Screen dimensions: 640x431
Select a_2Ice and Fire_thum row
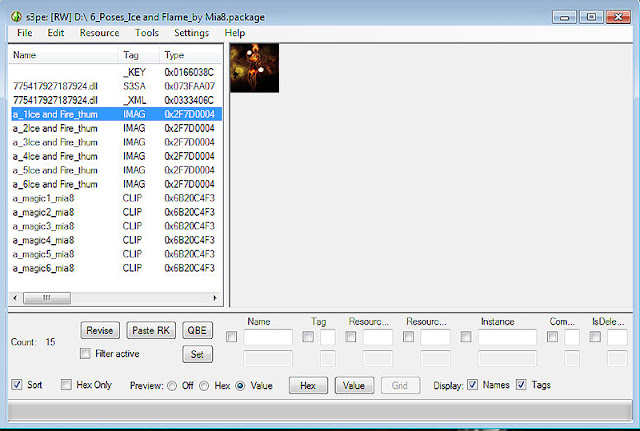point(116,128)
